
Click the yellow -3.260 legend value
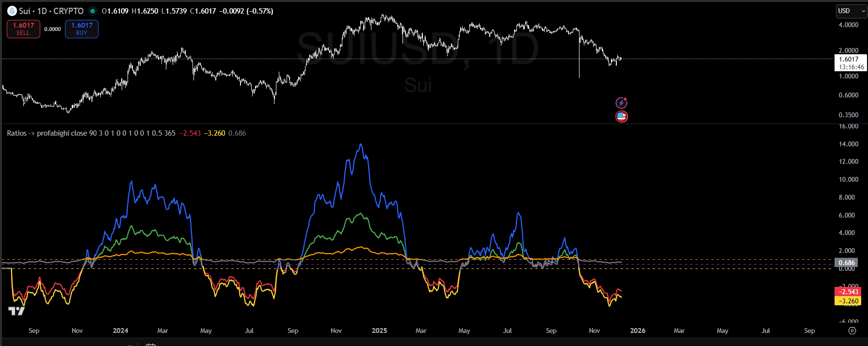pyautogui.click(x=214, y=133)
